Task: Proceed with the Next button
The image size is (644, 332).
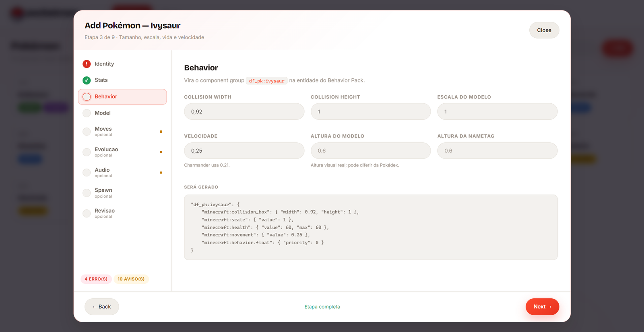Action: coord(542,307)
